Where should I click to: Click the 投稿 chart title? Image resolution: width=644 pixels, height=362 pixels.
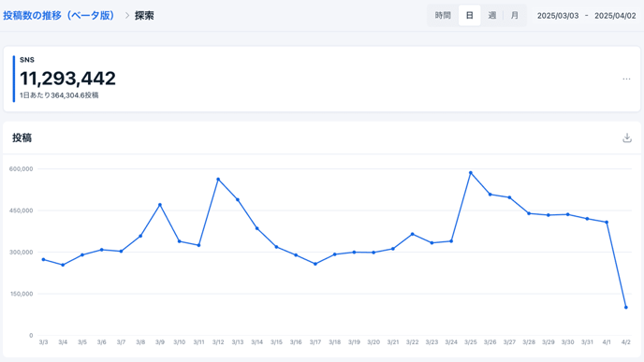(22, 138)
